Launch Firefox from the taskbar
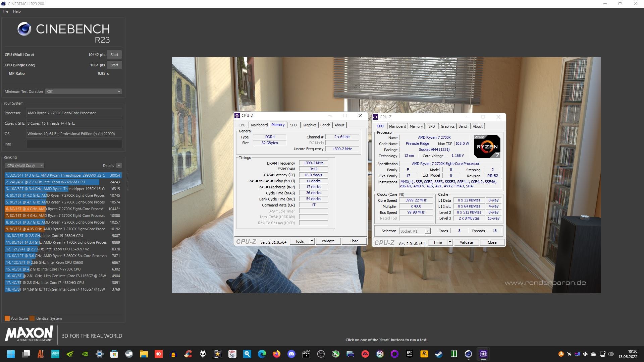644x362 pixels. [276, 354]
